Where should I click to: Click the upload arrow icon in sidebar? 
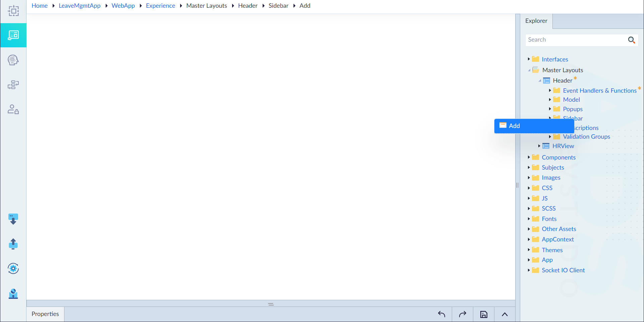pyautogui.click(x=13, y=244)
